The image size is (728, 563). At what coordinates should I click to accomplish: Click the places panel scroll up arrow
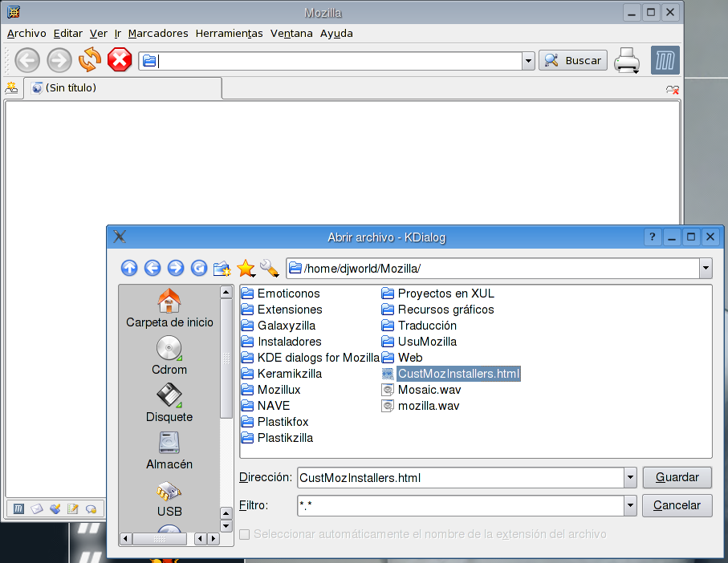(226, 292)
